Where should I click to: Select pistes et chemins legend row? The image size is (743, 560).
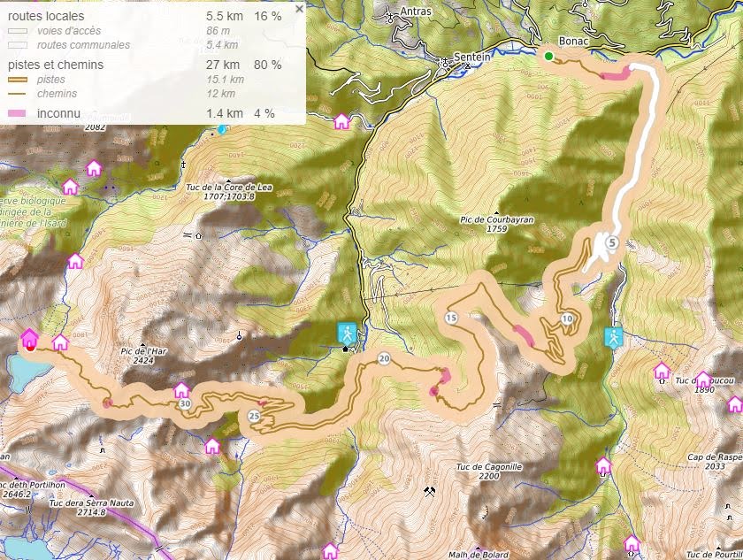(x=145, y=65)
